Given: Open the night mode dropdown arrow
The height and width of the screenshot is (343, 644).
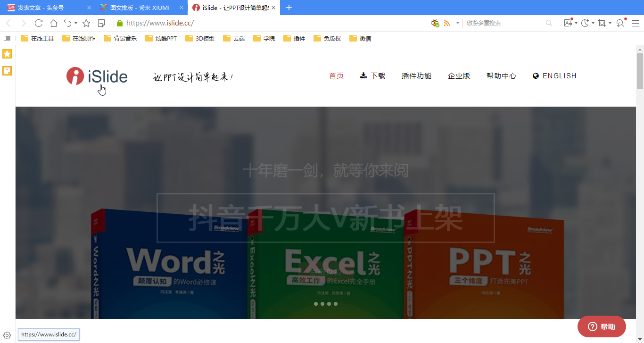Looking at the screenshot, I should tap(593, 23).
